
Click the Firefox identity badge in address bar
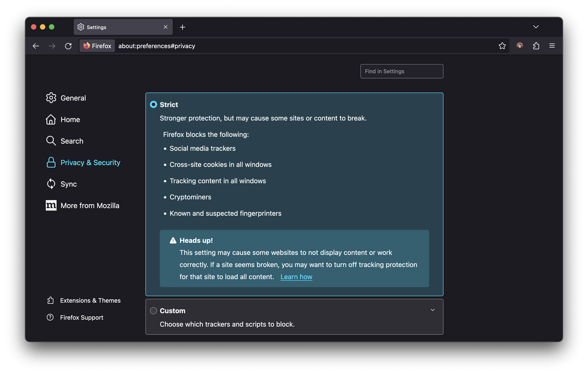[97, 46]
